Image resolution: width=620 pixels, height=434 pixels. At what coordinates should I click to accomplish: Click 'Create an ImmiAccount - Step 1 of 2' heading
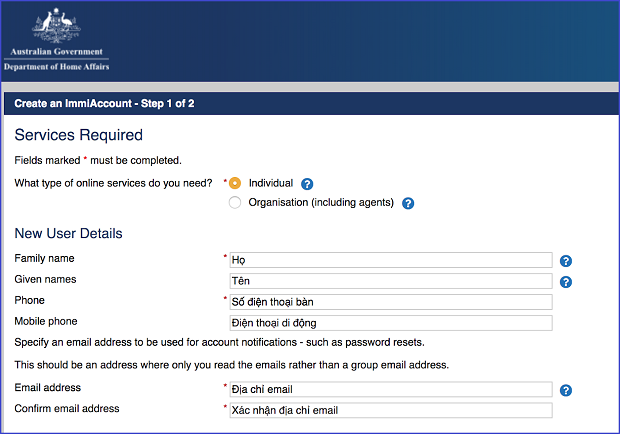(104, 104)
